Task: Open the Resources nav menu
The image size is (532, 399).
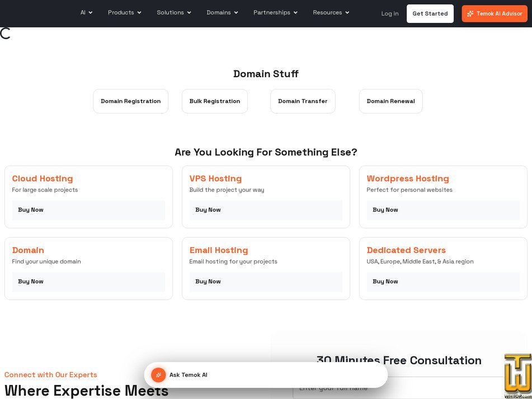Action: point(331,12)
